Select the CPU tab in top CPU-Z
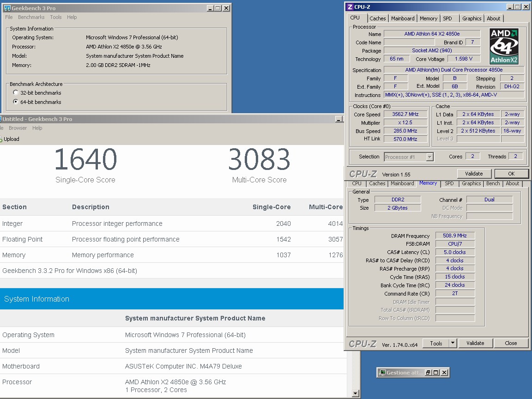Image resolution: width=532 pixels, height=399 pixels. [x=355, y=18]
